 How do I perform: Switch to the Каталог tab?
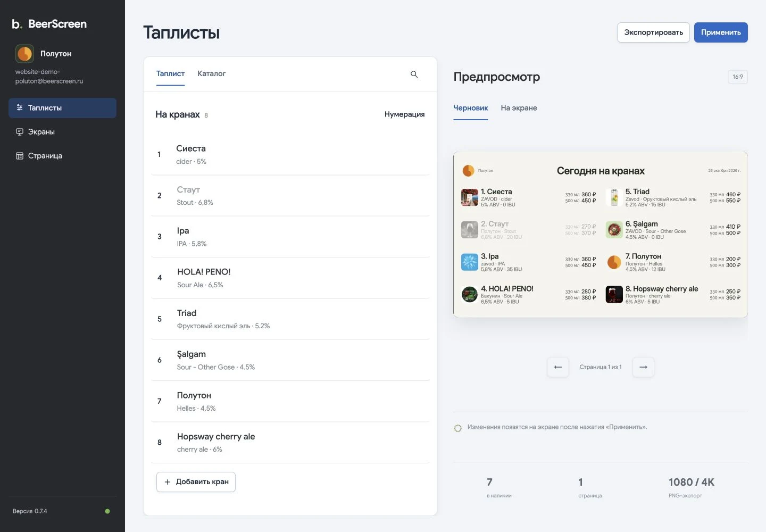211,74
